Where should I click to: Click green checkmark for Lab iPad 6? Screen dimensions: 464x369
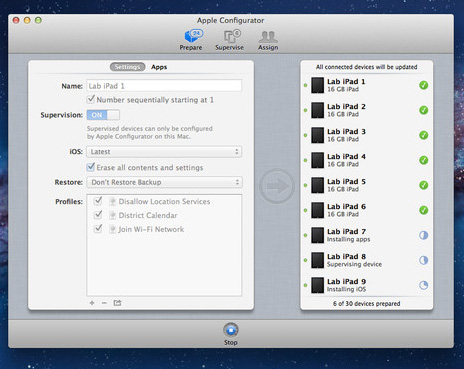[x=423, y=210]
